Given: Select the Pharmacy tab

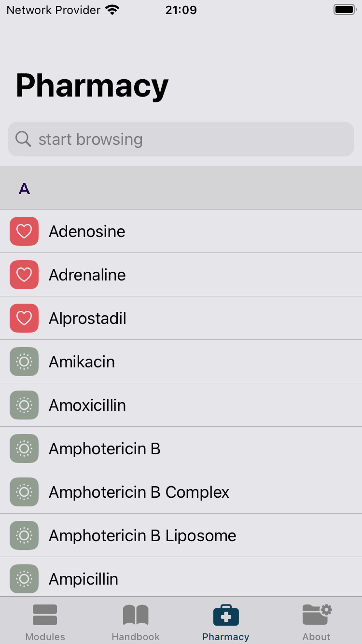Looking at the screenshot, I should click(226, 622).
